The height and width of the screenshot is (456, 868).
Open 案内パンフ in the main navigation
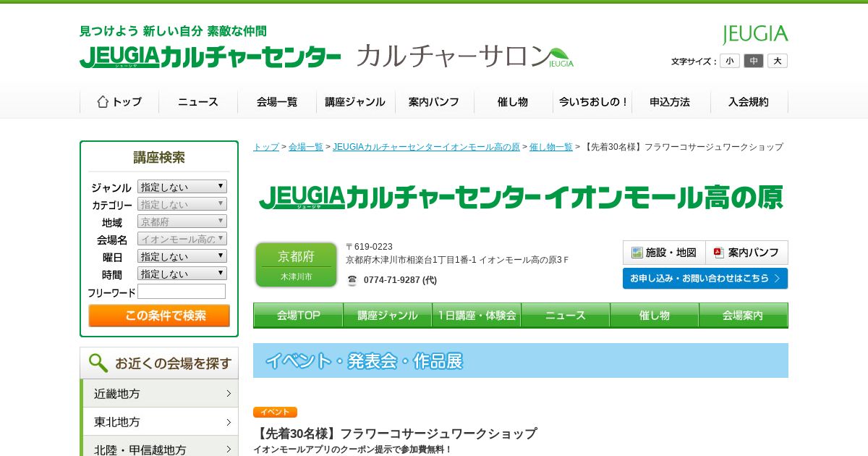(435, 102)
